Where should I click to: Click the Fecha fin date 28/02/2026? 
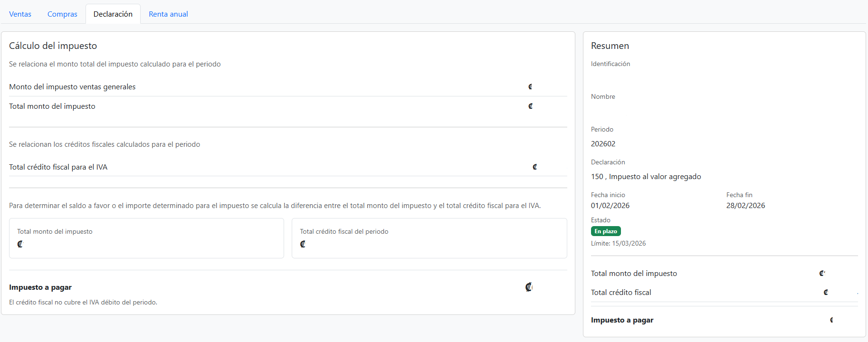(x=745, y=206)
